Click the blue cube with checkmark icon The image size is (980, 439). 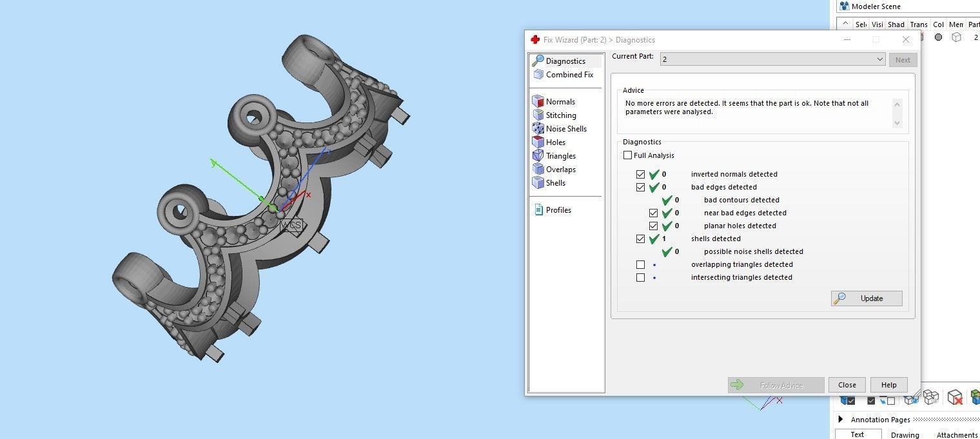coord(847,400)
